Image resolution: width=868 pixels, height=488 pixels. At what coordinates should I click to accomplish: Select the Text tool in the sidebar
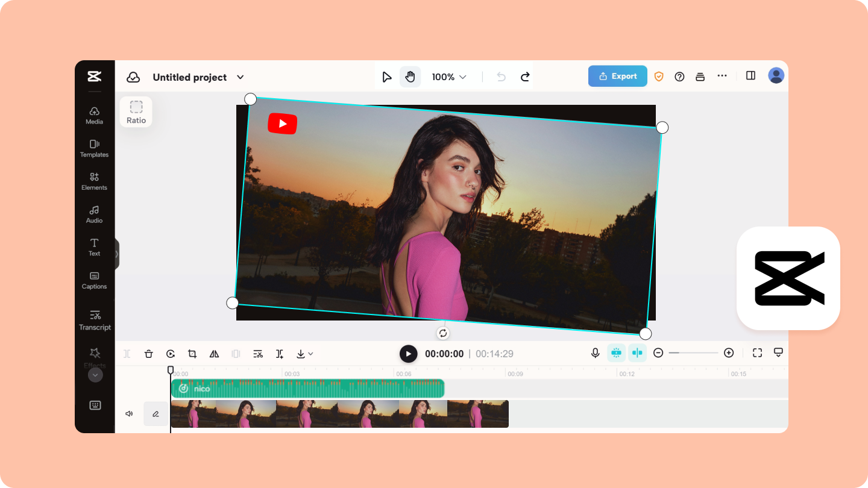click(x=94, y=248)
